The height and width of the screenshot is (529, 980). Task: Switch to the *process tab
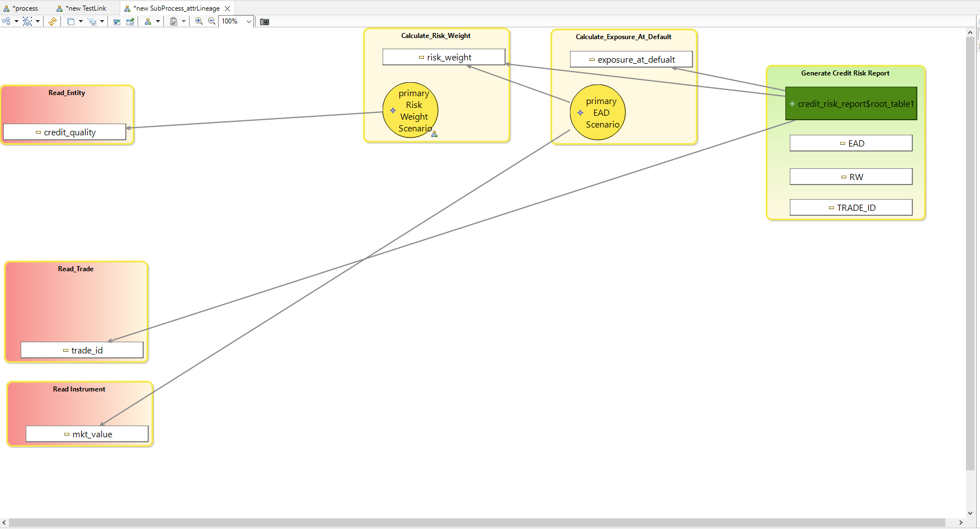pyautogui.click(x=21, y=8)
